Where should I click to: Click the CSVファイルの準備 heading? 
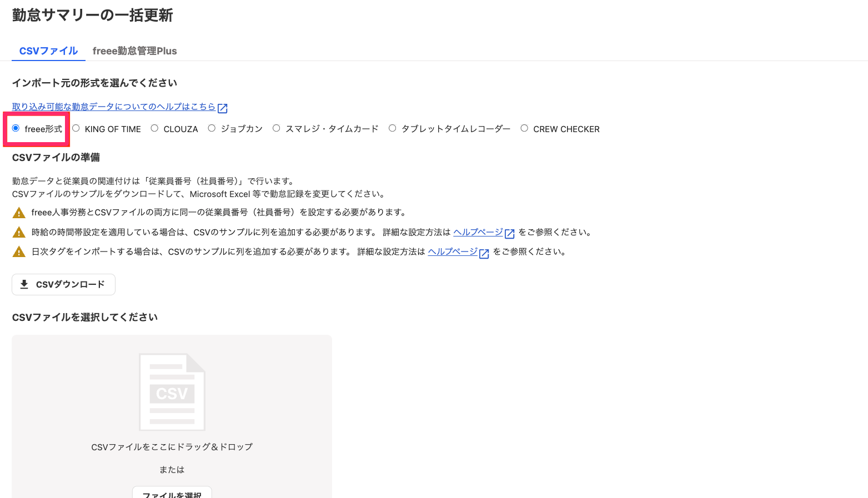[x=56, y=157]
